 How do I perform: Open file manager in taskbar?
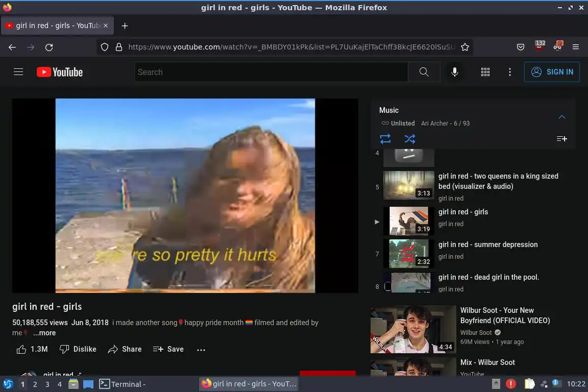pyautogui.click(x=73, y=384)
